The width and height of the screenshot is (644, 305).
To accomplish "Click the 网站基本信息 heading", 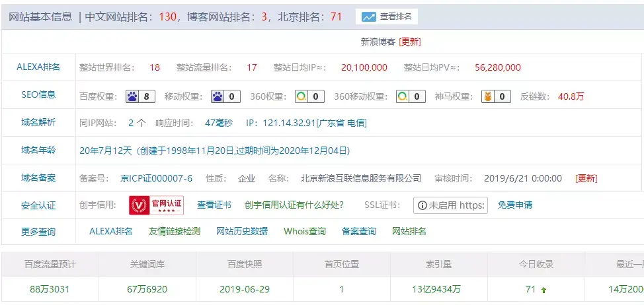I will [40, 17].
